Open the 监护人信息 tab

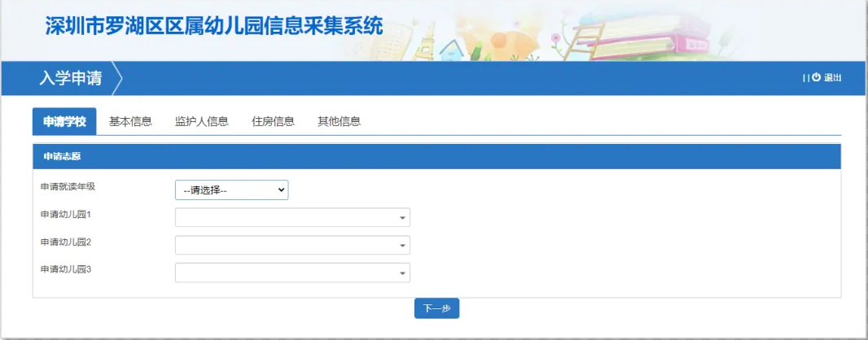201,122
